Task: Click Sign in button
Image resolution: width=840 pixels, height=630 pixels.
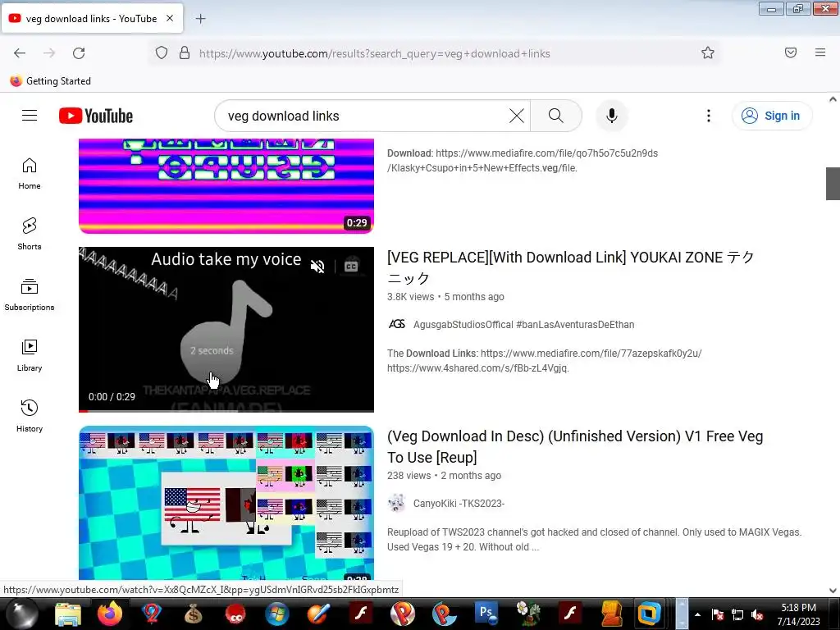Action: click(771, 116)
